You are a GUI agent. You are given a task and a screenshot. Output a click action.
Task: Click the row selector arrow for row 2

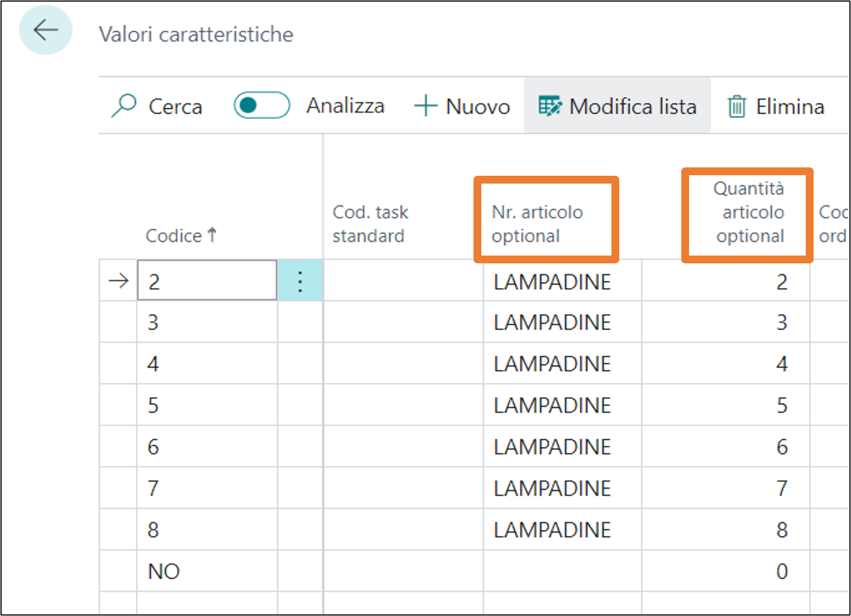tap(118, 281)
